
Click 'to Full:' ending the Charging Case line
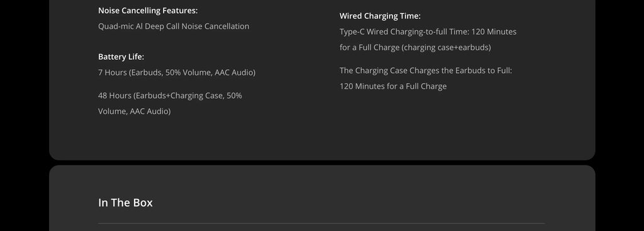coord(499,70)
